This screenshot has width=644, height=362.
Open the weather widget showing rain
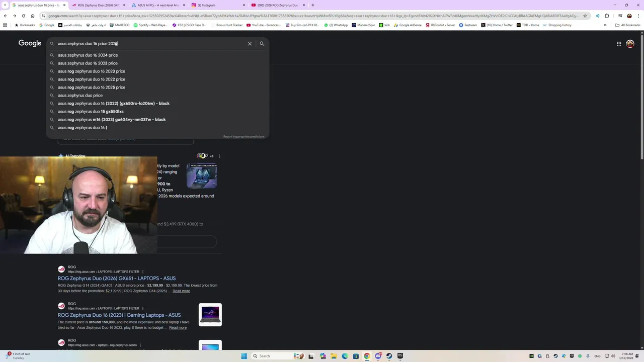coord(18,356)
